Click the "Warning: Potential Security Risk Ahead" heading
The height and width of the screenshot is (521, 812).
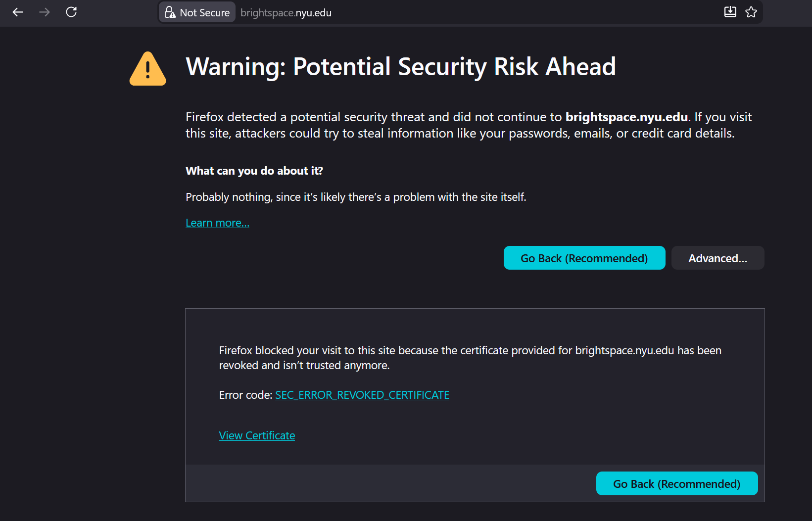(401, 67)
